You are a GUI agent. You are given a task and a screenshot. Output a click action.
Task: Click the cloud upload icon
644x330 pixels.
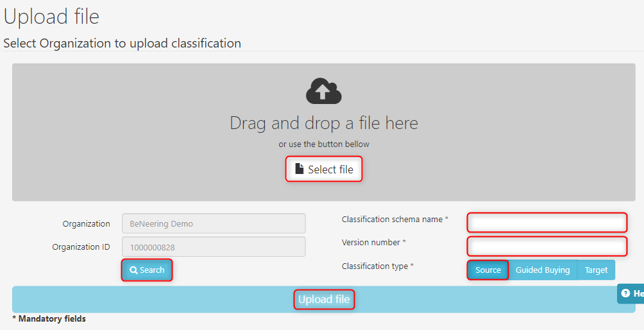coord(323,91)
